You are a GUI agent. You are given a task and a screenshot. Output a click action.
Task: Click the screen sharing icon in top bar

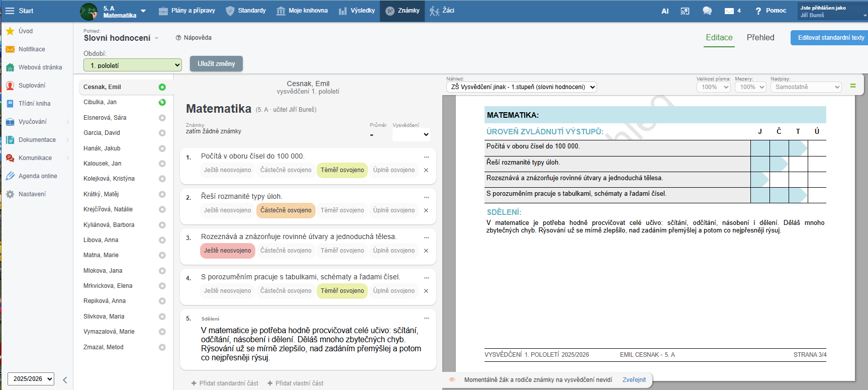coord(685,11)
